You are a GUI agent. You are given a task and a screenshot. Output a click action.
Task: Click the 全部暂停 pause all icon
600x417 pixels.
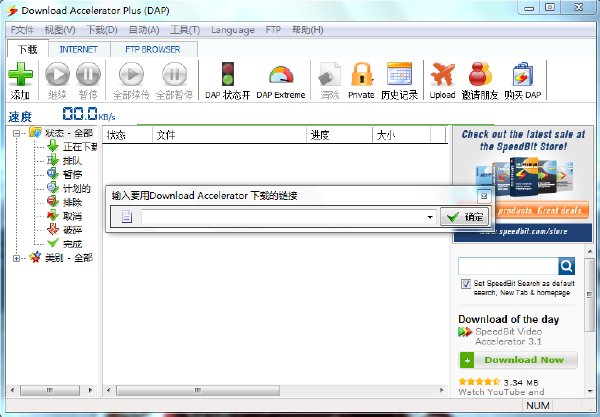pyautogui.click(x=174, y=74)
